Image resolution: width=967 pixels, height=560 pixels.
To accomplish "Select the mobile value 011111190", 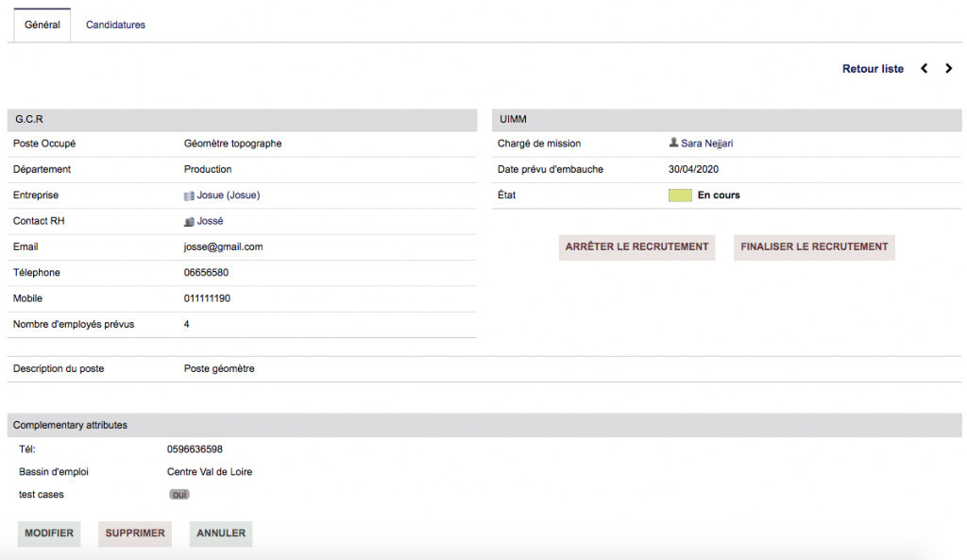I will [x=207, y=298].
